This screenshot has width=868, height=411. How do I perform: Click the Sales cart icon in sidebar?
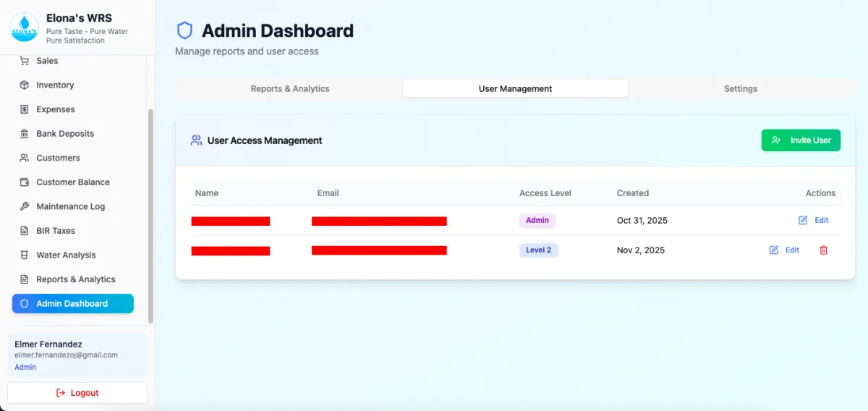(x=24, y=62)
